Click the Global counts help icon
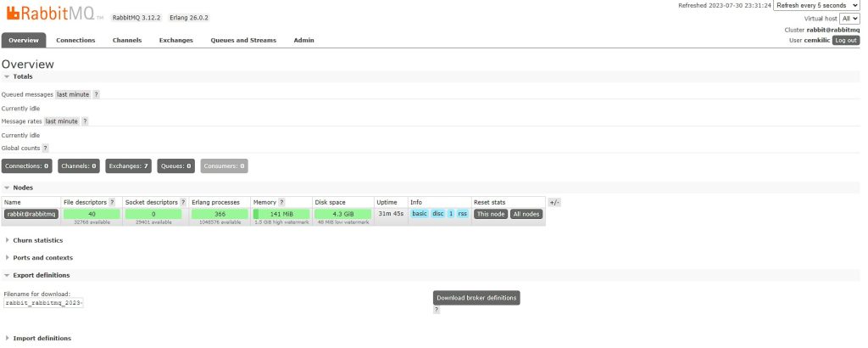Image resolution: width=868 pixels, height=348 pixels. coord(46,148)
